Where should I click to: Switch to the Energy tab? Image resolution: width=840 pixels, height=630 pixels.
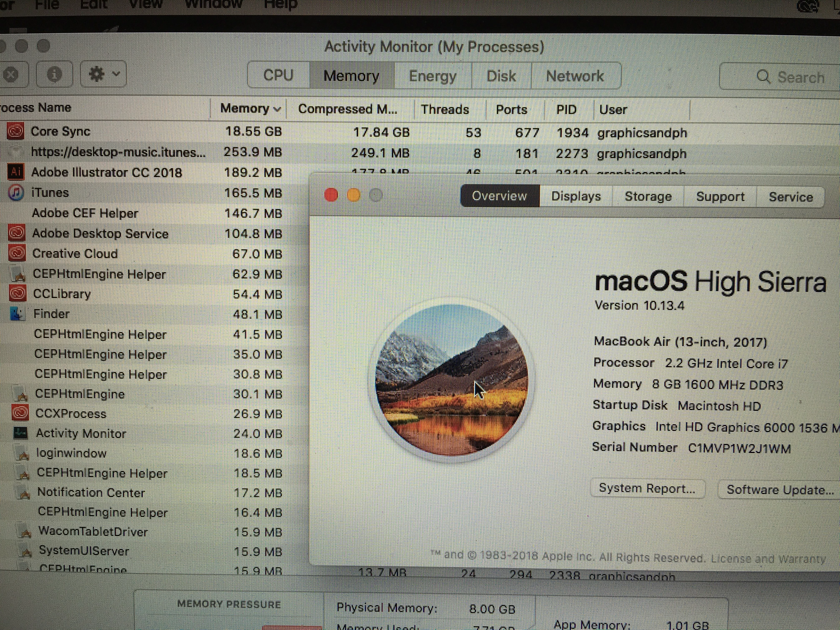pyautogui.click(x=432, y=76)
